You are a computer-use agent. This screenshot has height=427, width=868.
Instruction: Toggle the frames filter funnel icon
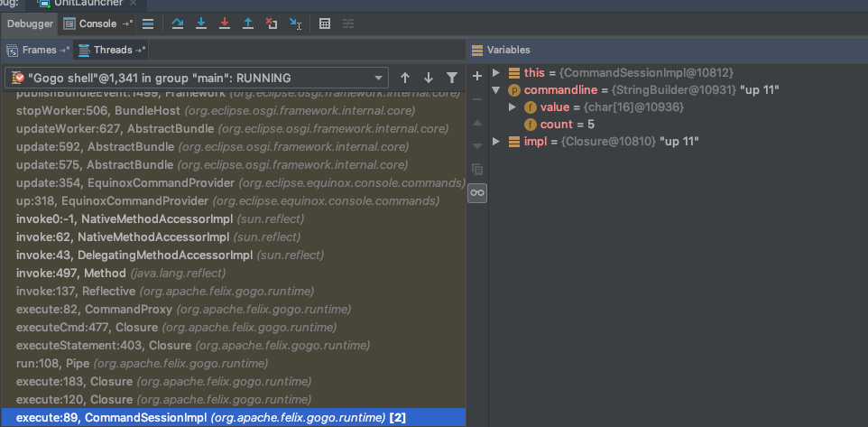click(452, 79)
